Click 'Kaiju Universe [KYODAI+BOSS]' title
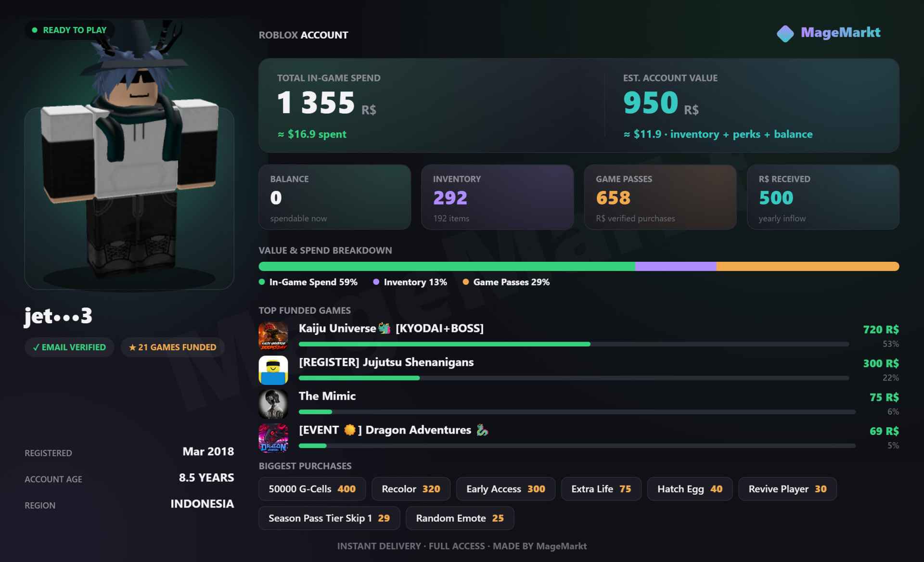The height and width of the screenshot is (562, 924). tap(391, 329)
